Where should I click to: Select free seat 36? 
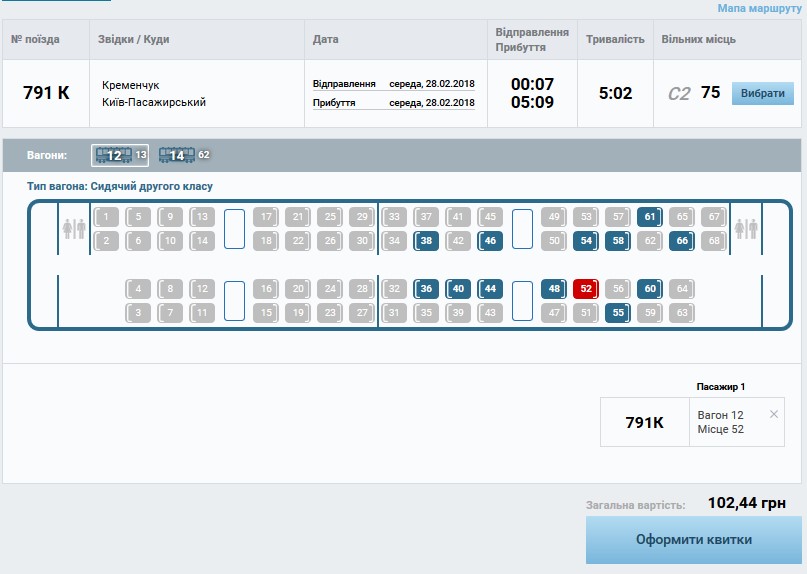click(x=426, y=289)
